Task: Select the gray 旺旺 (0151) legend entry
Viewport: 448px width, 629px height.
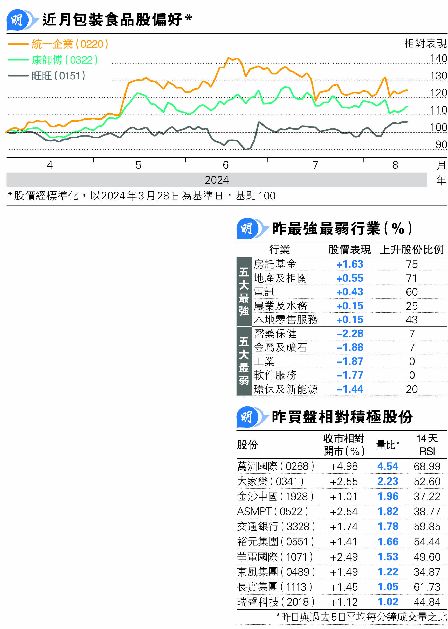Action: pyautogui.click(x=47, y=75)
